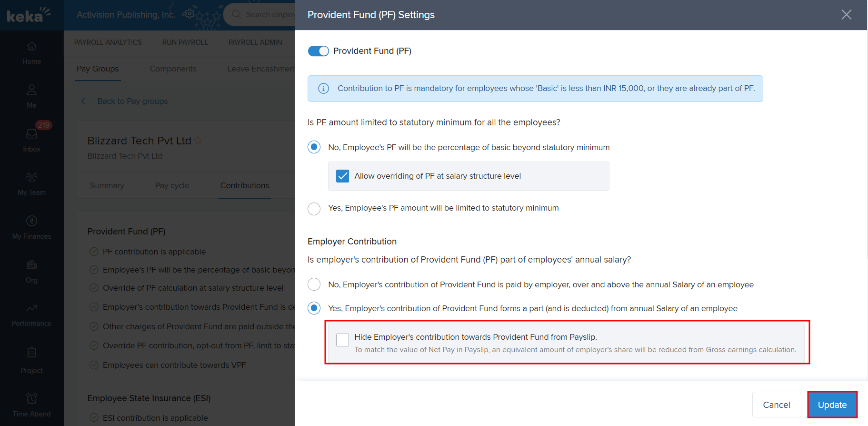
Task: Switch to the Pay cycle tab
Action: [x=172, y=185]
